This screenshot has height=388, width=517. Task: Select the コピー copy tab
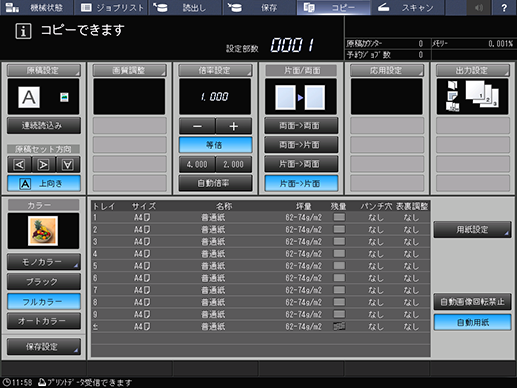point(334,8)
